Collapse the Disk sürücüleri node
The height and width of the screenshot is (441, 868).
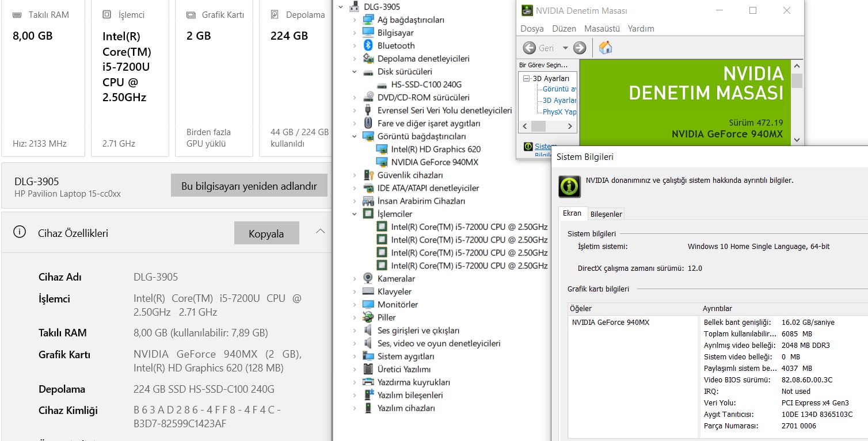tap(355, 72)
